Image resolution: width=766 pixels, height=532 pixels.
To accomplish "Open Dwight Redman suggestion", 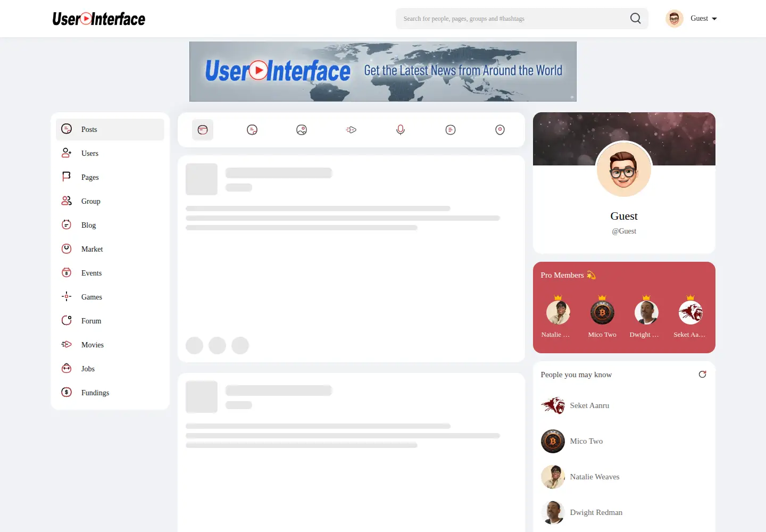I will tap(596, 512).
